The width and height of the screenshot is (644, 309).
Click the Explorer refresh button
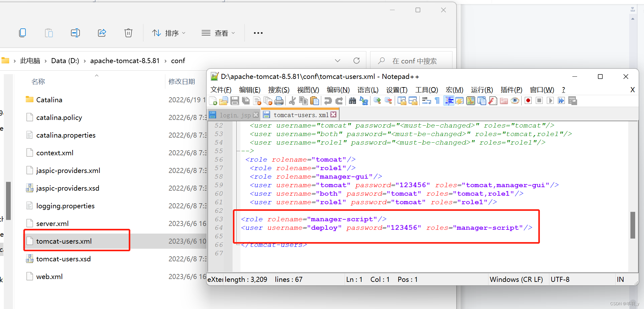357,61
